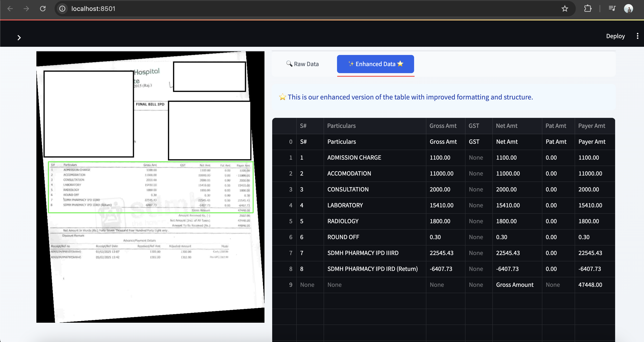
Task: Click the site info icon in address bar
Action: 62,9
